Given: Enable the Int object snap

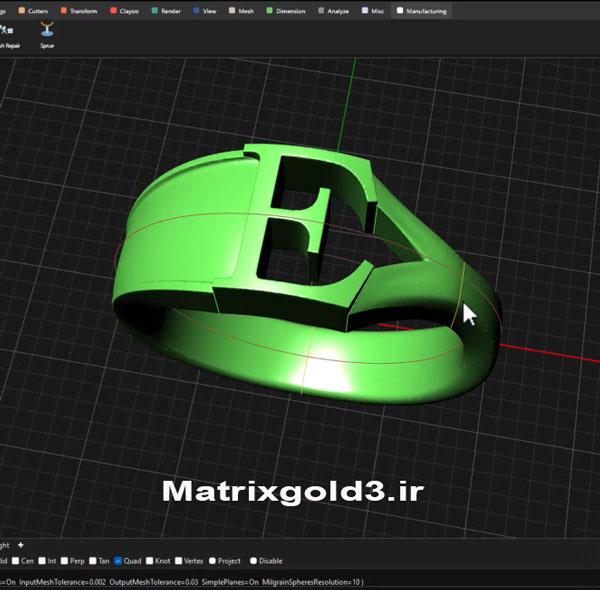Looking at the screenshot, I should 42,561.
